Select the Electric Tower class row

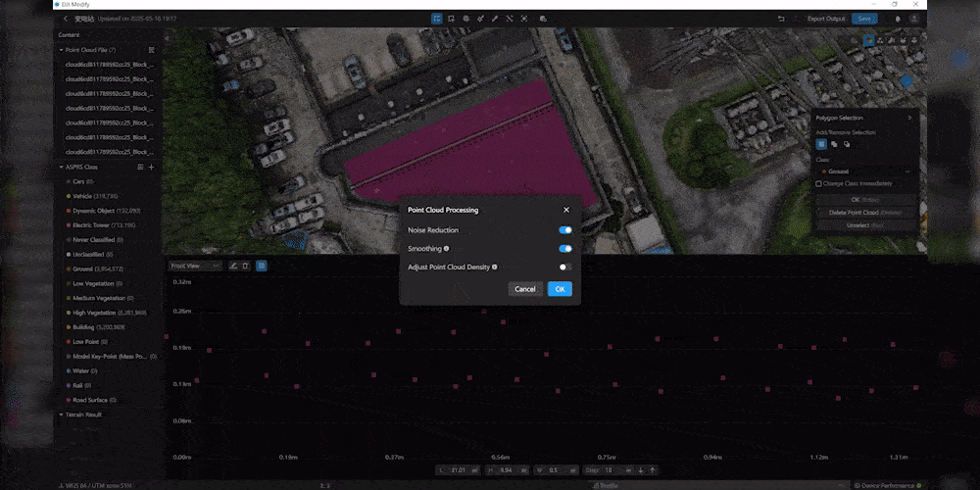(110, 225)
